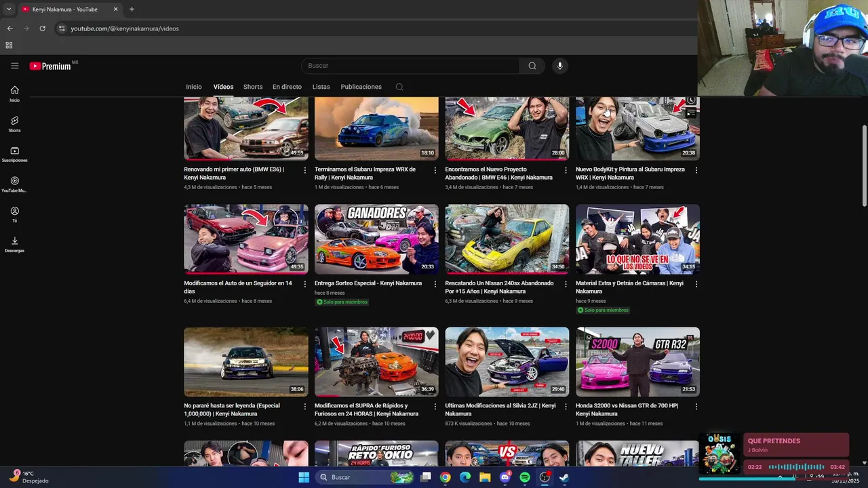Image resolution: width=868 pixels, height=488 pixels.
Task: Open the YouTube hamburger guide menu
Action: click(x=14, y=66)
